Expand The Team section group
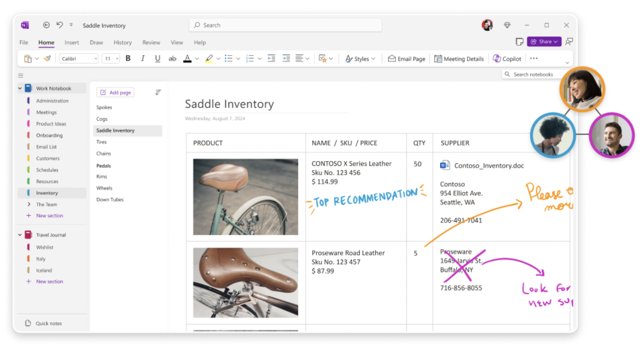 point(29,205)
